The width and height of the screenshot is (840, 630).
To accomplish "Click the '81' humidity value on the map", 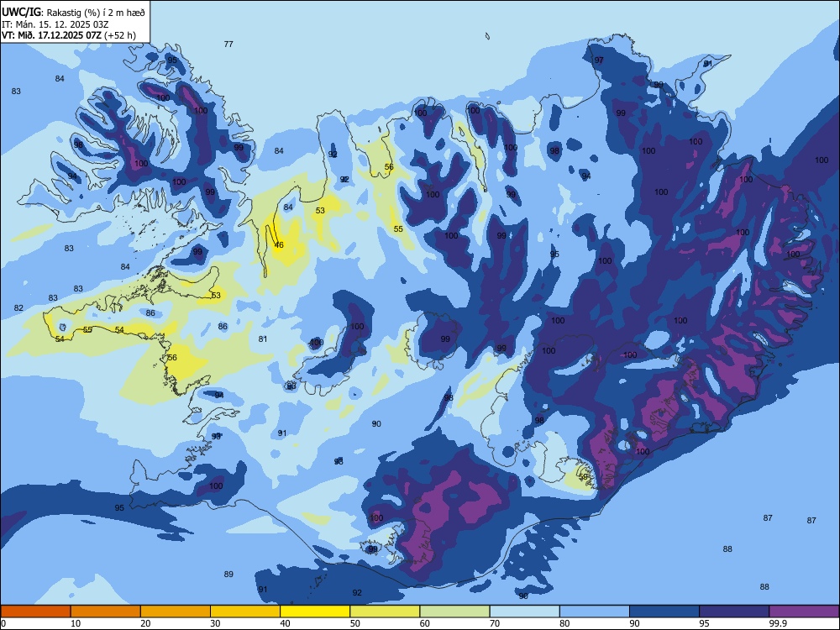I will (x=262, y=339).
